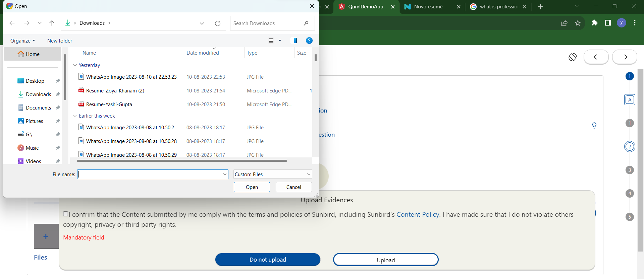Image resolution: width=644 pixels, height=279 pixels.
Task: Open the blue info icon
Action: point(630,76)
